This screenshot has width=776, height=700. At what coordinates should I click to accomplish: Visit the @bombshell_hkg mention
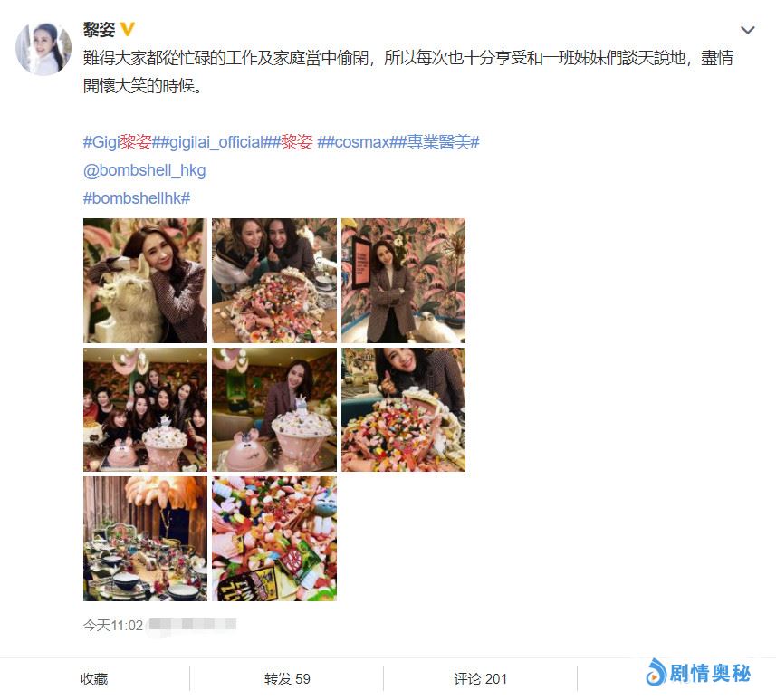point(145,170)
